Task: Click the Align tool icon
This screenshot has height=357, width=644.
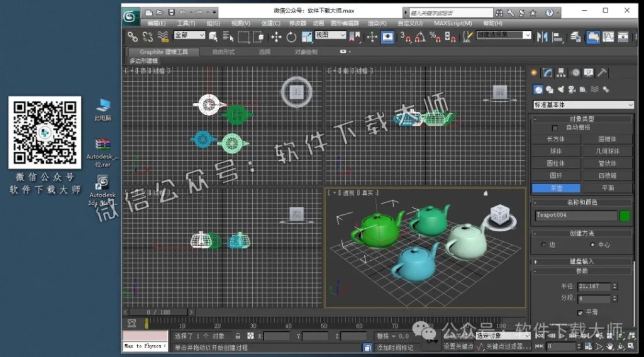Action: (558, 37)
